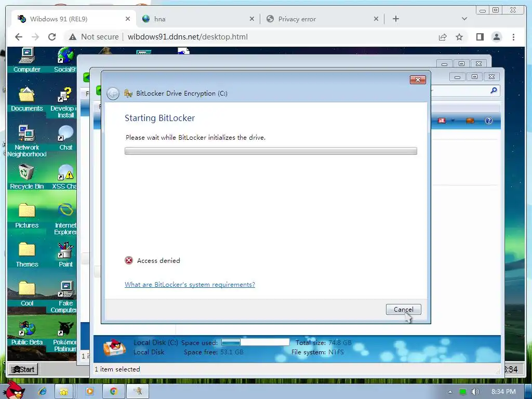Screen dimensions: 532x399
Task: Click the "Total size: 74.8 GB" text
Action: [323, 343]
